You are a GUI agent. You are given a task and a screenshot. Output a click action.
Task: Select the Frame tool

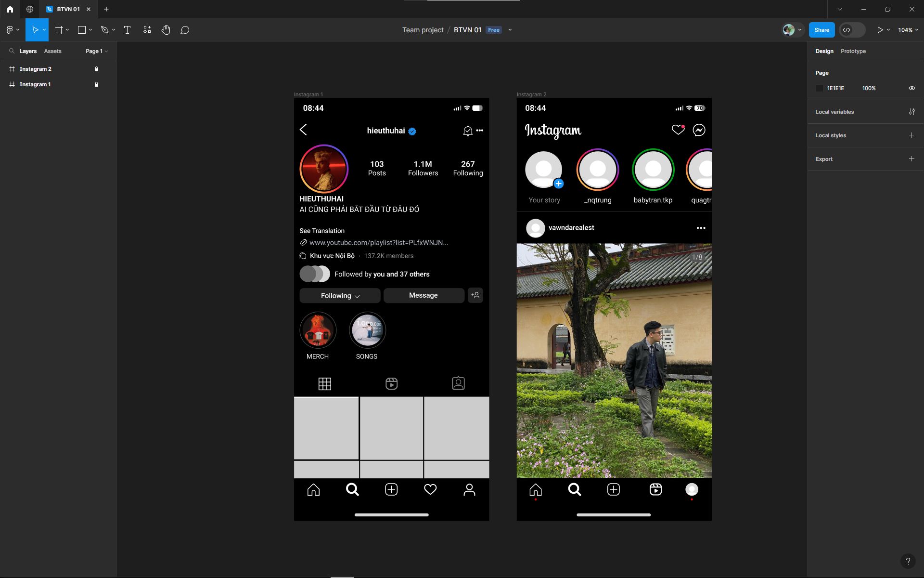coord(59,30)
